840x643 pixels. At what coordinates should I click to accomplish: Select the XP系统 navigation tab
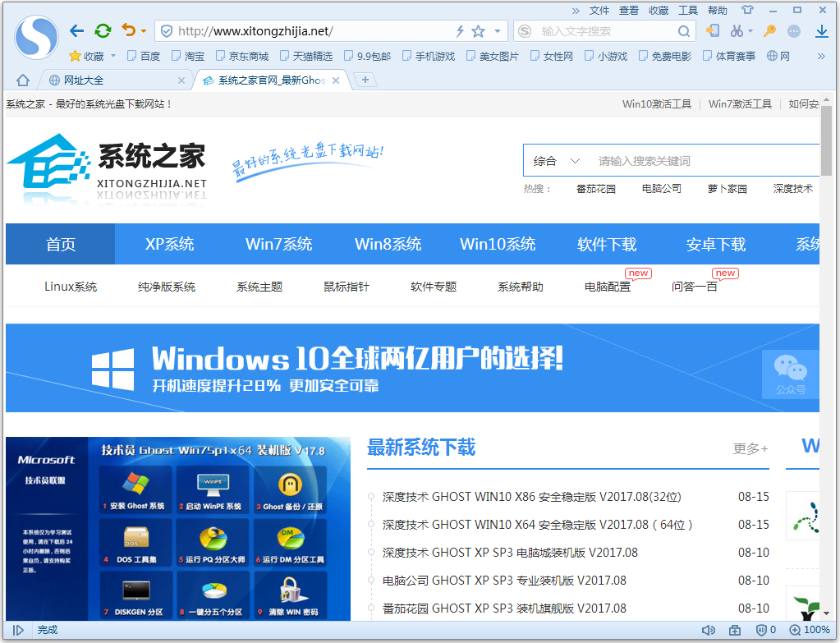tap(169, 244)
